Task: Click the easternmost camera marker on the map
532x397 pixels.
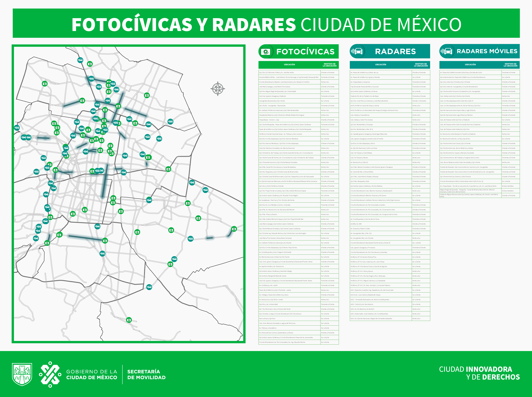Action: pyautogui.click(x=234, y=229)
